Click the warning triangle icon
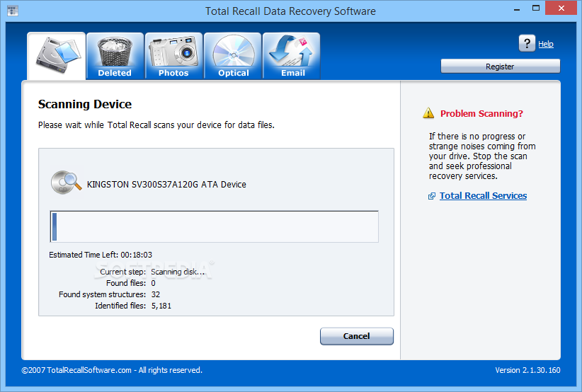The height and width of the screenshot is (392, 582). click(x=428, y=113)
